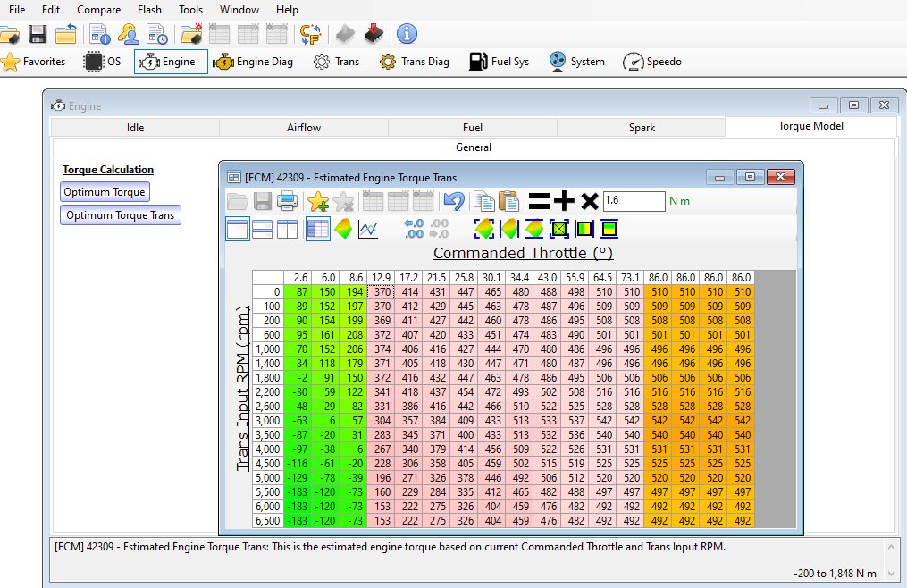Open the Tools menu
The width and height of the screenshot is (907, 588).
191,9
